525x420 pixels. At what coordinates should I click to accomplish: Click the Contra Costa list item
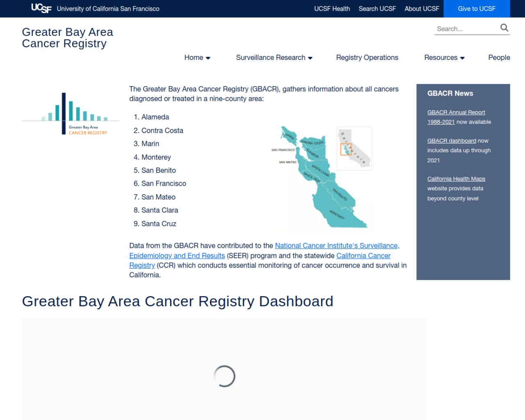pos(162,130)
